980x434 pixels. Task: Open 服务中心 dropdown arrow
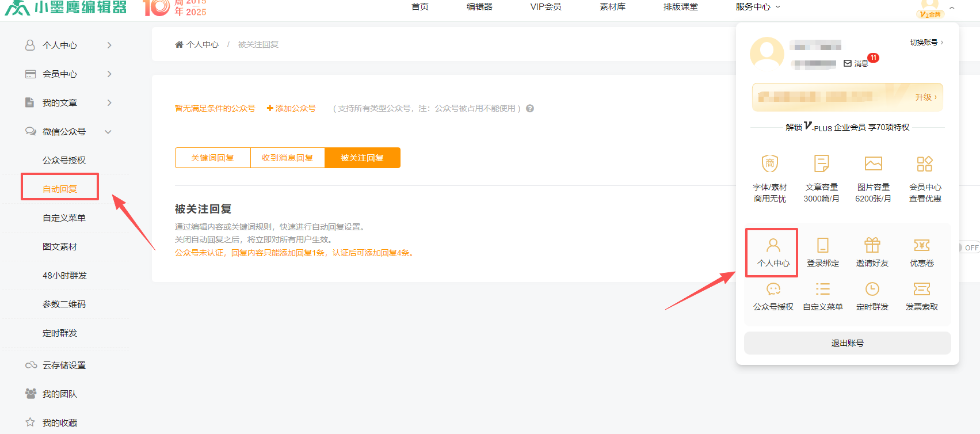pyautogui.click(x=778, y=7)
